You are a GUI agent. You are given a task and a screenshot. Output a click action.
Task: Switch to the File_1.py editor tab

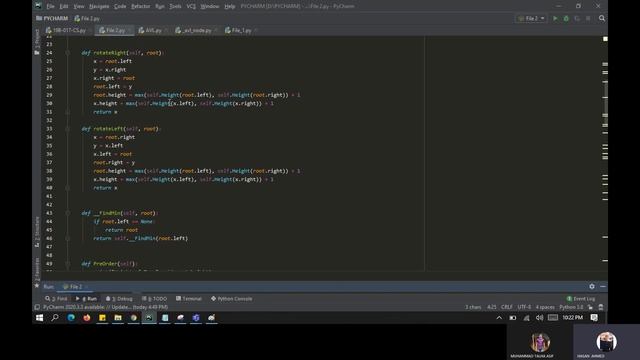240,30
